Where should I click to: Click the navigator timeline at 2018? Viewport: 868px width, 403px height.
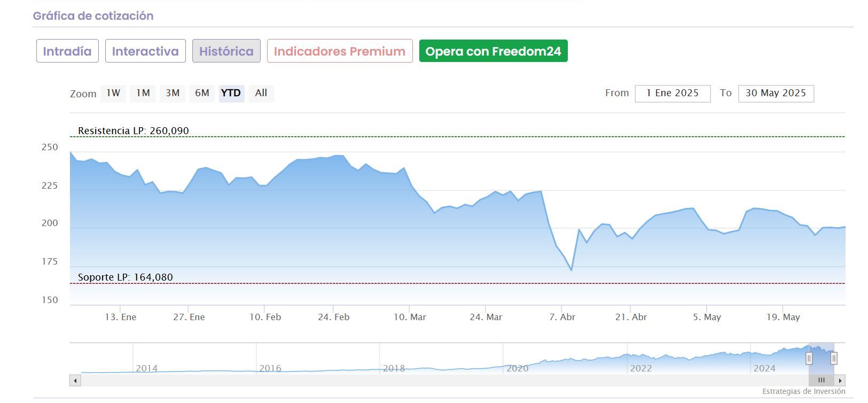click(x=394, y=368)
